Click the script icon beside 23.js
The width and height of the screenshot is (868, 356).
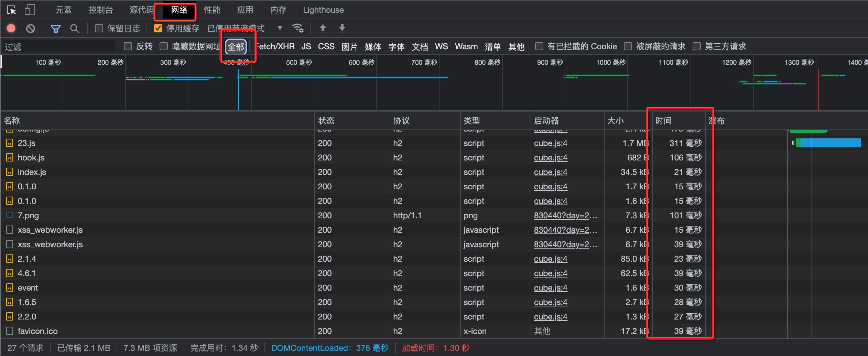10,143
